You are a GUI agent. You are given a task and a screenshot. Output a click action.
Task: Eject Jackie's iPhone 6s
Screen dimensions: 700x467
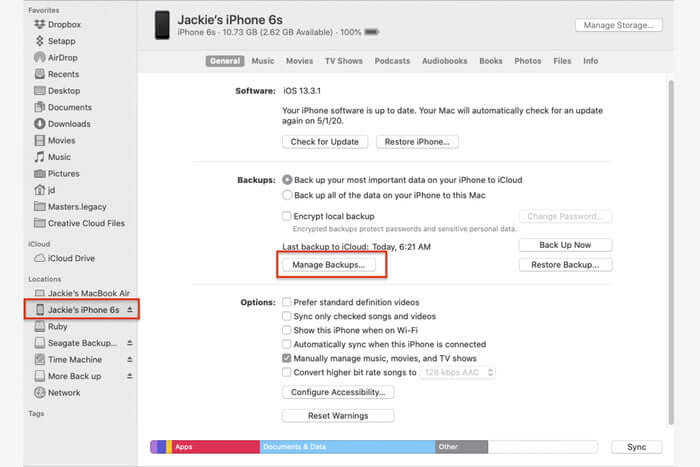[x=129, y=309]
